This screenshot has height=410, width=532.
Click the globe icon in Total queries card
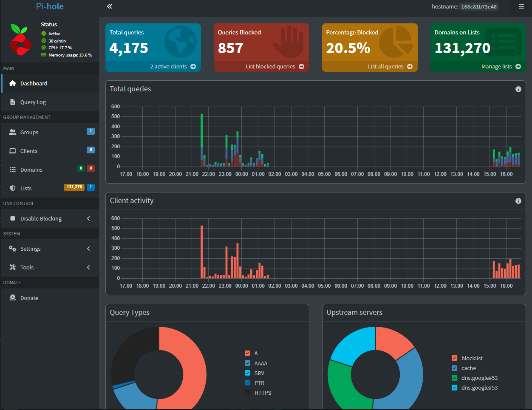[181, 42]
